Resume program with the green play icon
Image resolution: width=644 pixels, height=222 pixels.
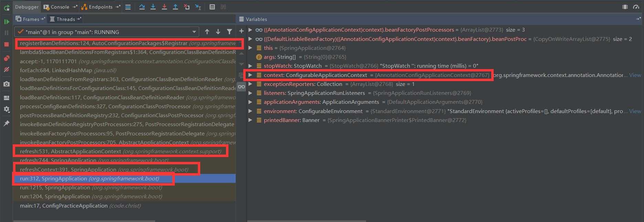pos(7,22)
